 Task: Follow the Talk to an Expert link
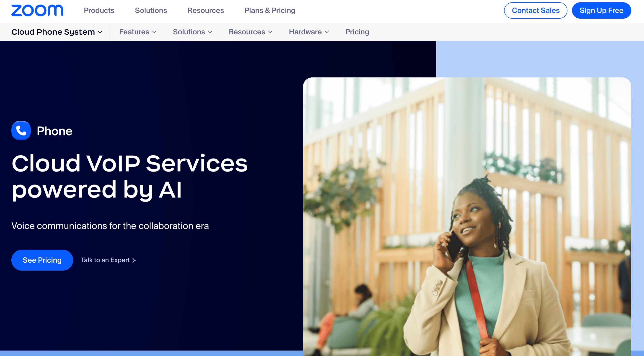pyautogui.click(x=108, y=260)
